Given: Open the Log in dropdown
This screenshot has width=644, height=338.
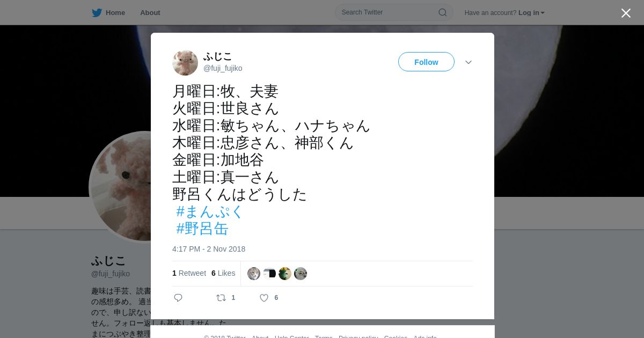Looking at the screenshot, I should [x=531, y=13].
